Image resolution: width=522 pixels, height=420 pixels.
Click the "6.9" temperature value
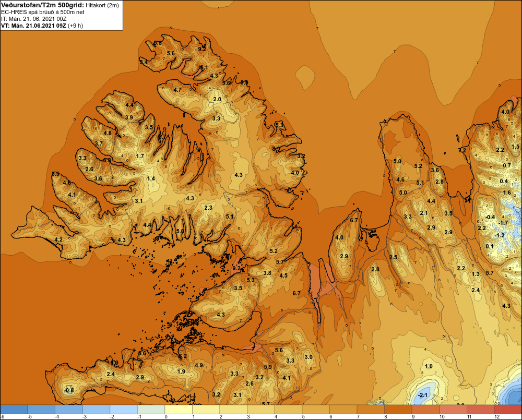point(114,363)
